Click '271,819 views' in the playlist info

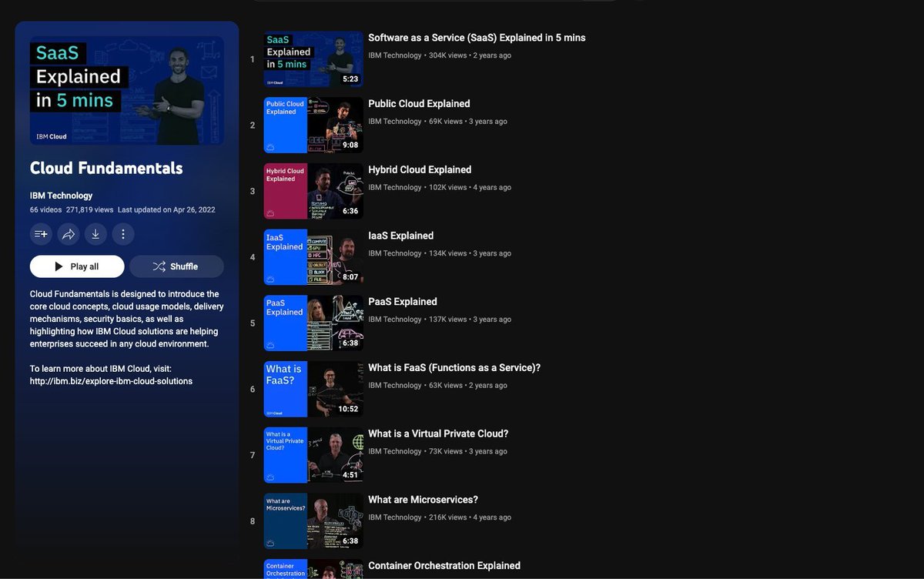[89, 209]
